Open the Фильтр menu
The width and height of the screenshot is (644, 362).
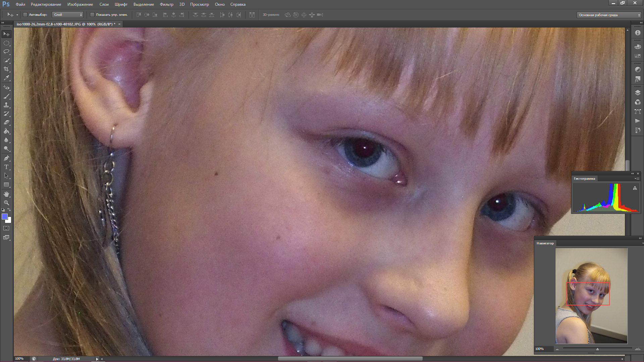pos(166,4)
